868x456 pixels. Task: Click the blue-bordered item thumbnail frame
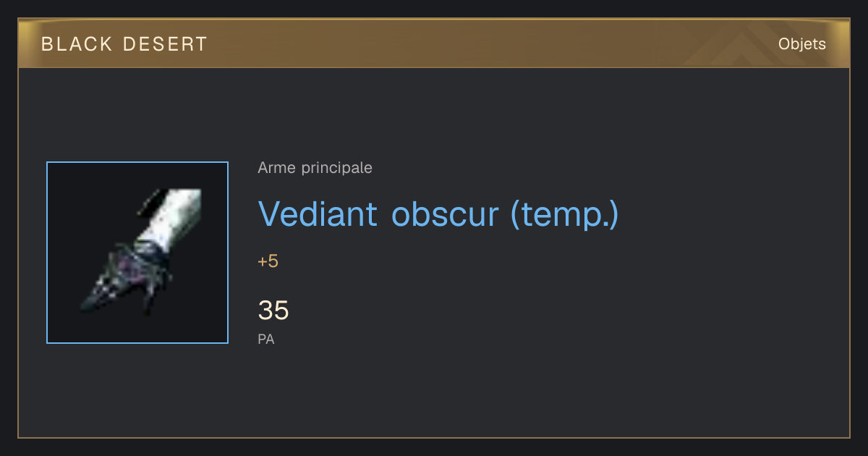click(137, 253)
